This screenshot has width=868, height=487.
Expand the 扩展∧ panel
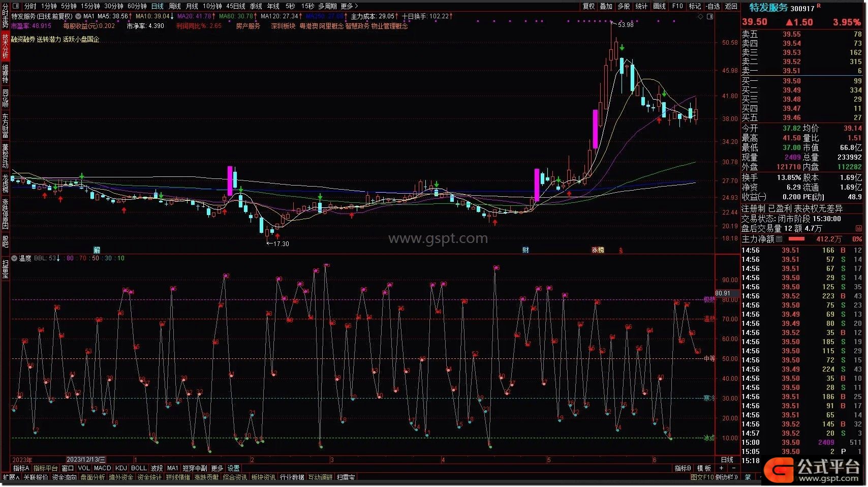point(11,478)
